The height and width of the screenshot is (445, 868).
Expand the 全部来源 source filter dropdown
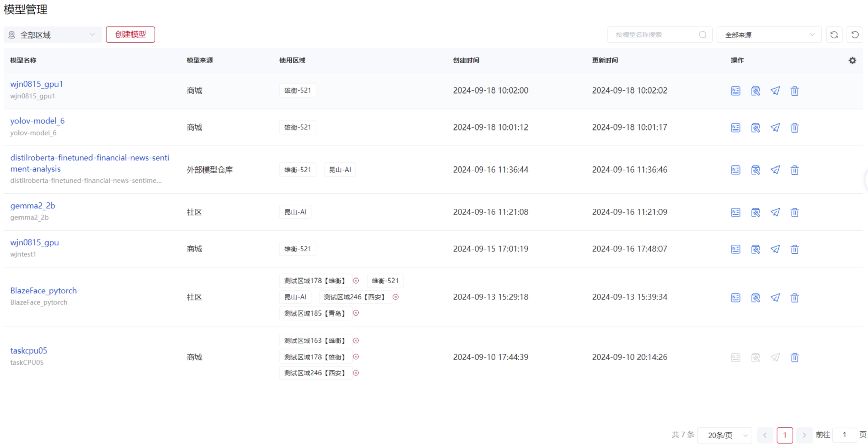768,35
